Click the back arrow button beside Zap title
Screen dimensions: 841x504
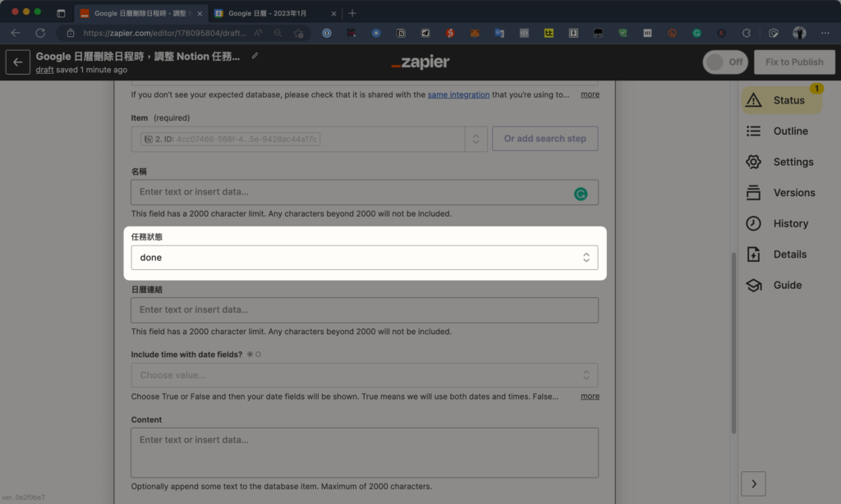[x=18, y=62]
